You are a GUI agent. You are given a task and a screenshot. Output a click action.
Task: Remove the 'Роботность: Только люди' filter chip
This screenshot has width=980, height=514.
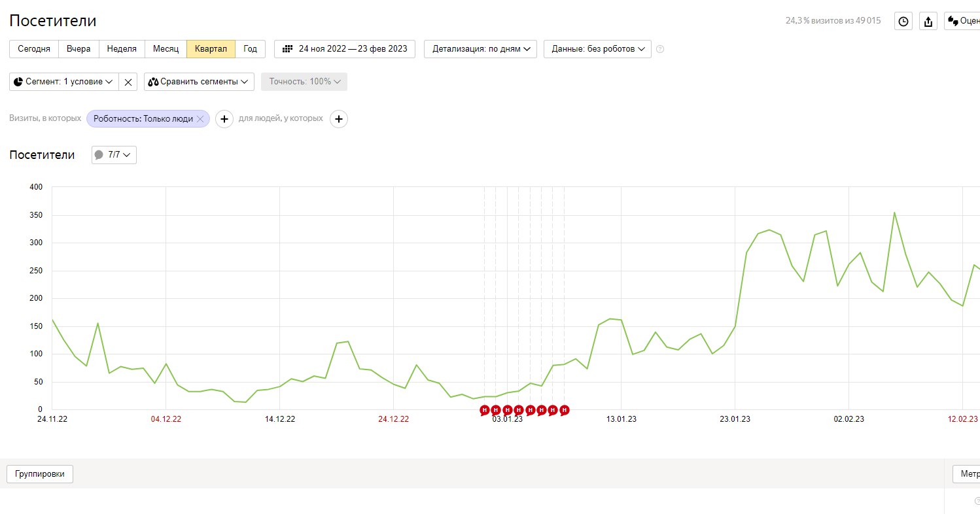pyautogui.click(x=200, y=119)
